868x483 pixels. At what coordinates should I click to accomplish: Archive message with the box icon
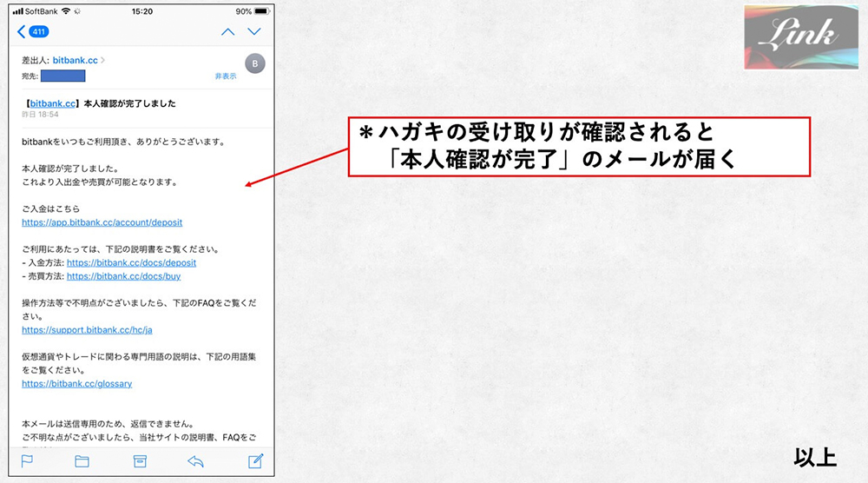point(140,460)
